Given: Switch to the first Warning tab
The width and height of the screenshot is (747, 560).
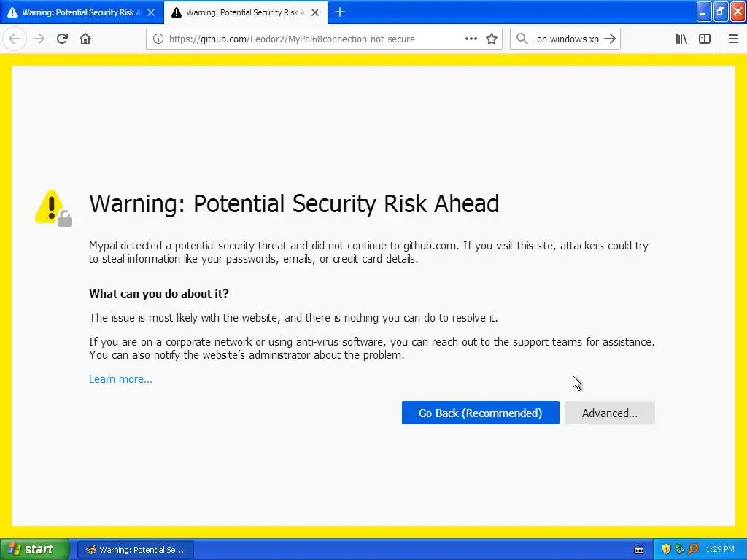Looking at the screenshot, I should coord(82,12).
